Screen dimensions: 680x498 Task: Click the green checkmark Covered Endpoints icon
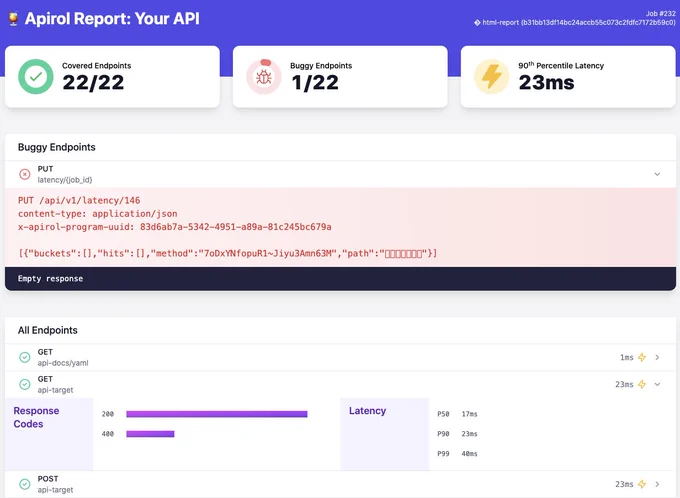click(36, 76)
